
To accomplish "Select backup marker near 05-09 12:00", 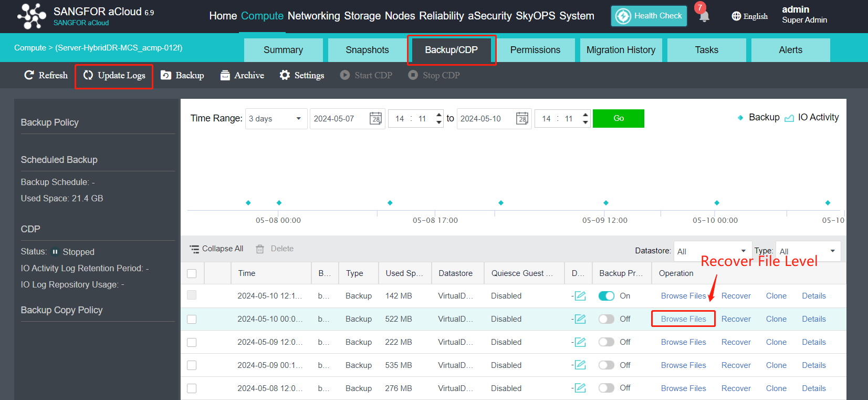I will coord(606,203).
